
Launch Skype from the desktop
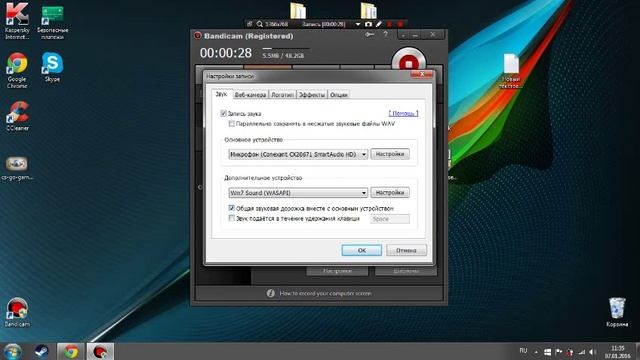pyautogui.click(x=52, y=67)
